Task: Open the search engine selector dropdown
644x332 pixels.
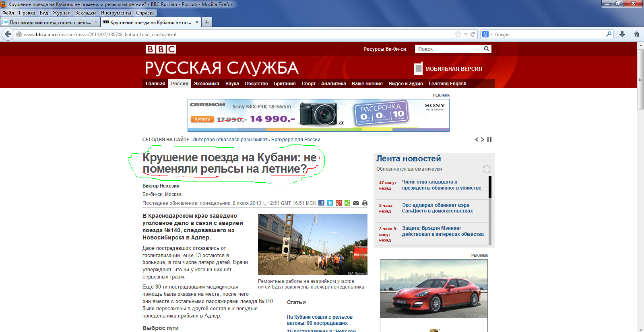Action: pos(487,35)
